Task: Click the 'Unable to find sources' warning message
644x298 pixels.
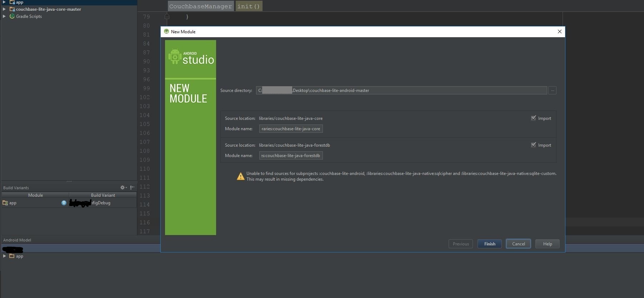Action: [401, 176]
